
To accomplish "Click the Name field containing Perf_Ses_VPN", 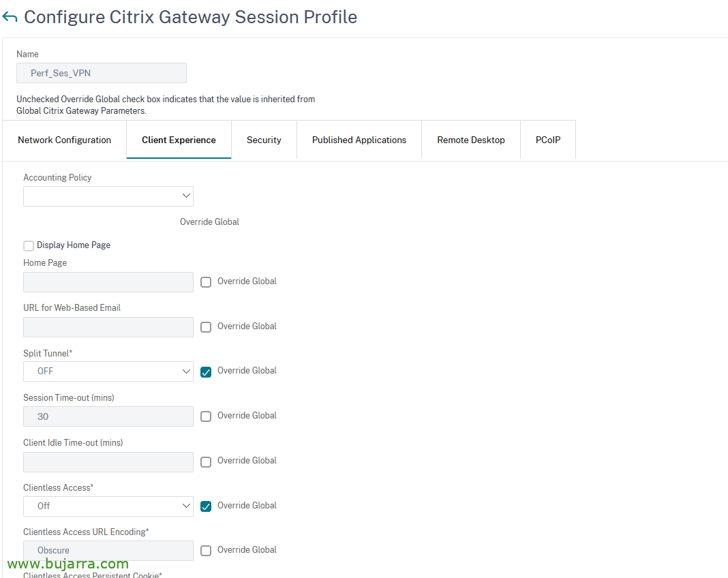I will tap(102, 73).
